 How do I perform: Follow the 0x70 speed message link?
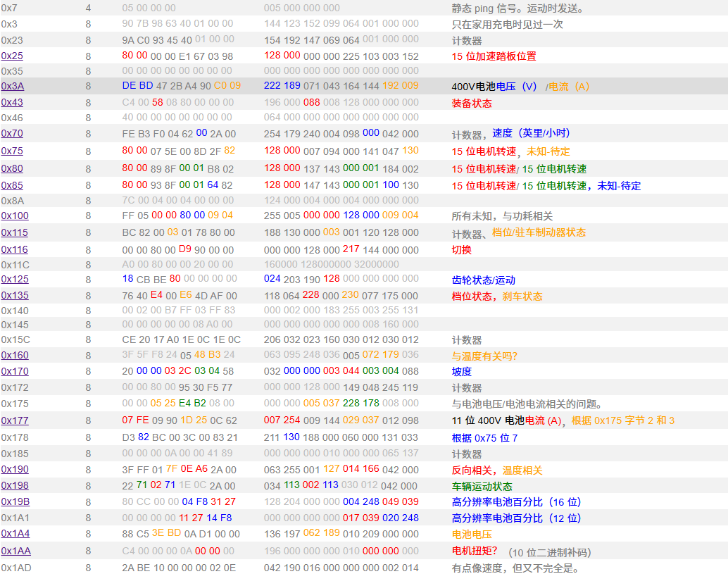pos(12,133)
